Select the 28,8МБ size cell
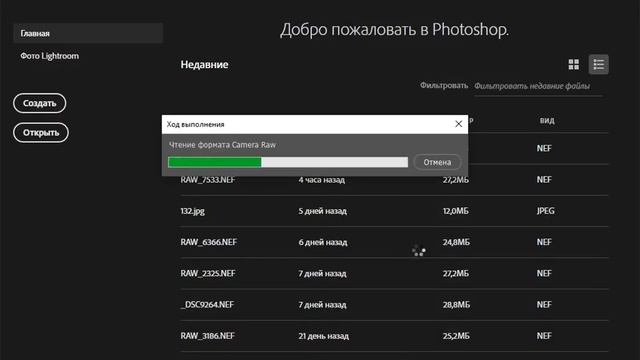This screenshot has width=640, height=360. pyautogui.click(x=456, y=305)
